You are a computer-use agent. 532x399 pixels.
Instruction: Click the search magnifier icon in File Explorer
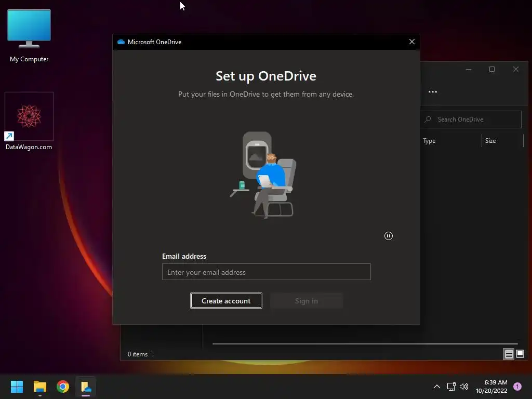click(428, 119)
